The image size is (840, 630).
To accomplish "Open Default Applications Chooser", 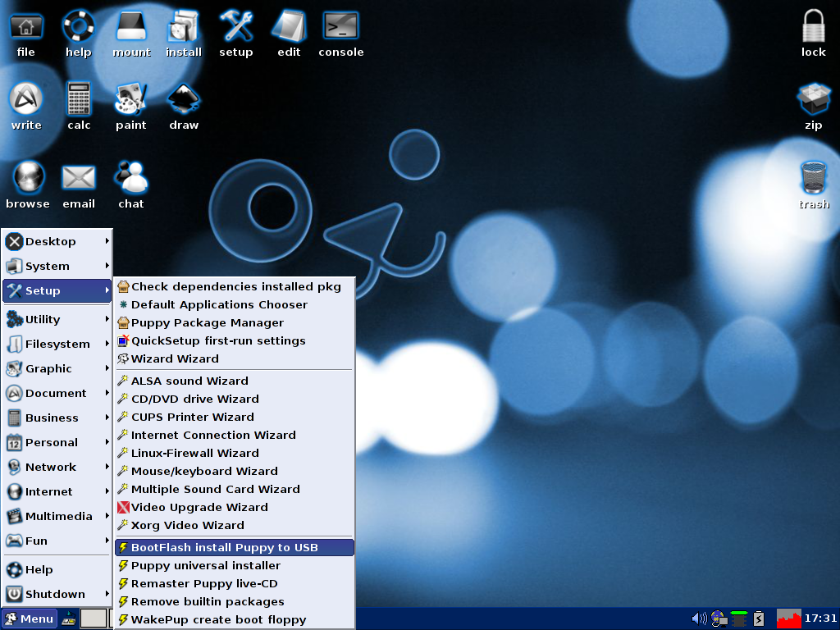I will (x=234, y=305).
